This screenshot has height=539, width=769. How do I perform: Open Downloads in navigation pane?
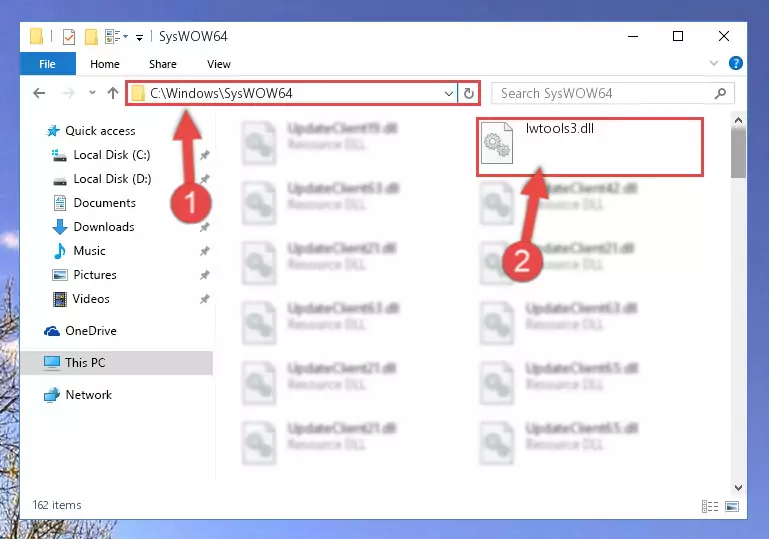pyautogui.click(x=104, y=227)
